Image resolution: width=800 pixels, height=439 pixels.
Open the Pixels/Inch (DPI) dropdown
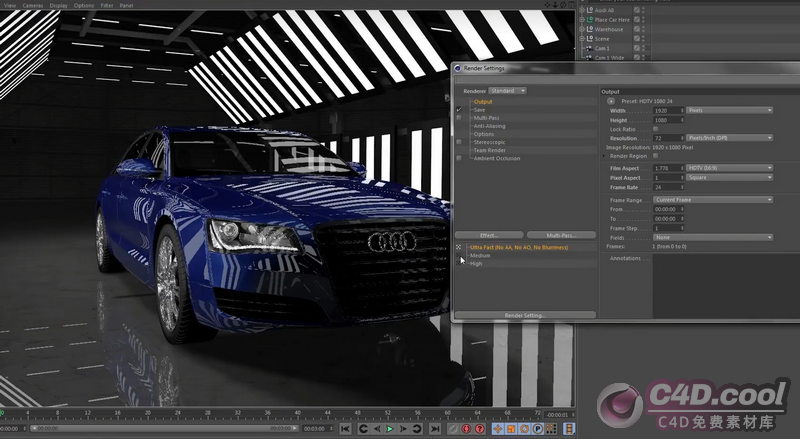(x=730, y=138)
